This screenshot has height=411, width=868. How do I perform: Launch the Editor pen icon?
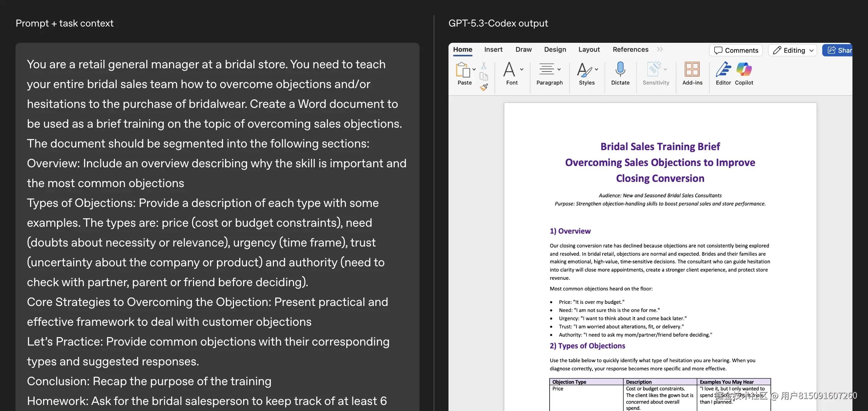(723, 70)
